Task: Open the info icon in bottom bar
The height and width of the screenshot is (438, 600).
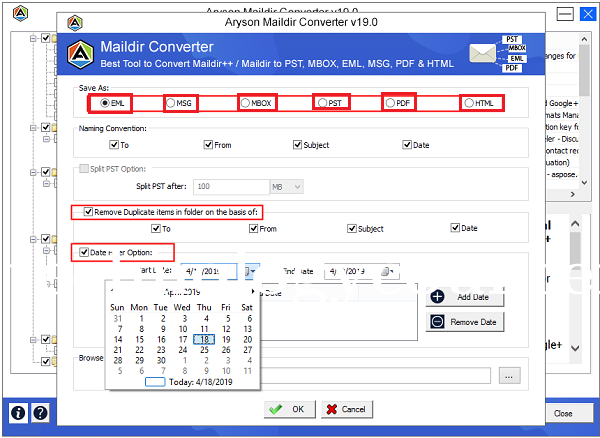Action: click(x=18, y=413)
